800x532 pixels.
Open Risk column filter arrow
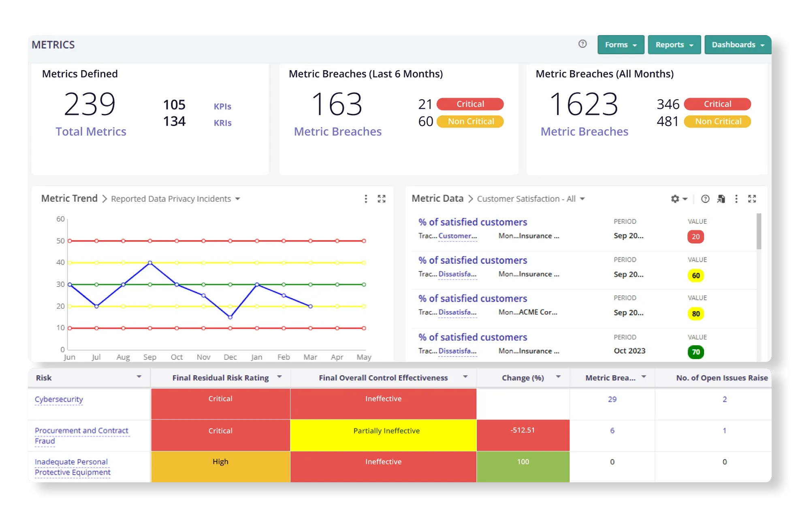(139, 377)
